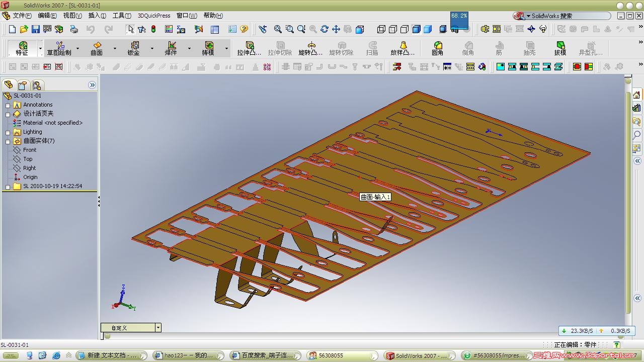644x362 pixels.
Task: Click the Zoom to Fit magnifier icon
Action: point(278,29)
